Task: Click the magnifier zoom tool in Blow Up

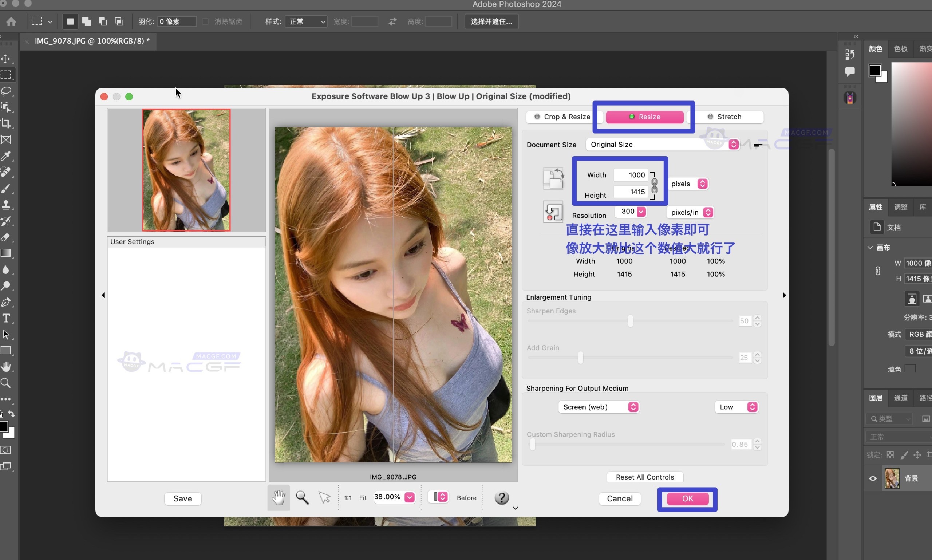Action: coord(302,498)
